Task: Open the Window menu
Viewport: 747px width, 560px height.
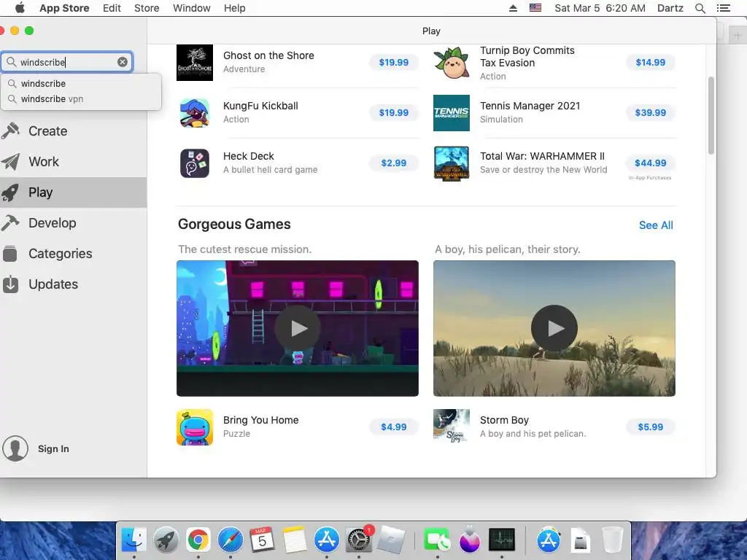Action: click(192, 8)
